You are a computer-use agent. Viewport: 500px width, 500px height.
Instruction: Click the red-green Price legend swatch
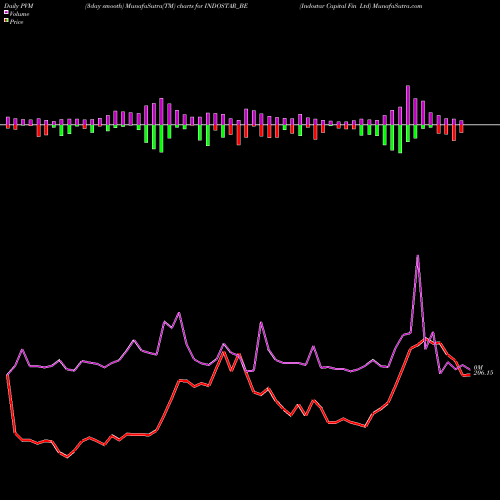(x=6, y=21)
